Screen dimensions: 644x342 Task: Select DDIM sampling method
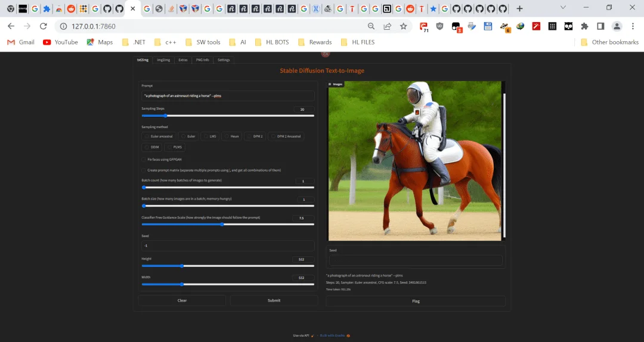point(151,147)
